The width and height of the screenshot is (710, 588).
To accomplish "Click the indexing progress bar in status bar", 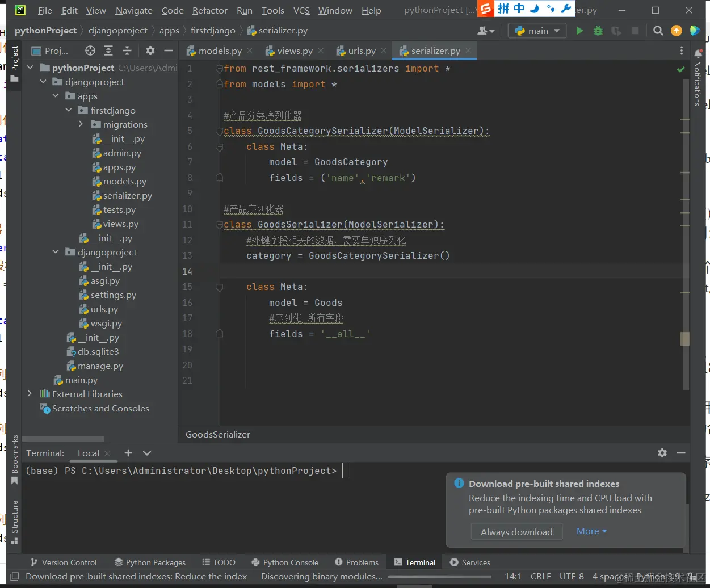I will 439,577.
